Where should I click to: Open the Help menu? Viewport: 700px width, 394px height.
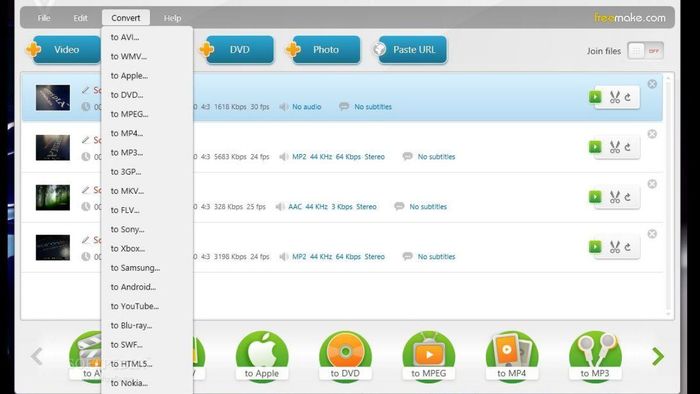[172, 18]
